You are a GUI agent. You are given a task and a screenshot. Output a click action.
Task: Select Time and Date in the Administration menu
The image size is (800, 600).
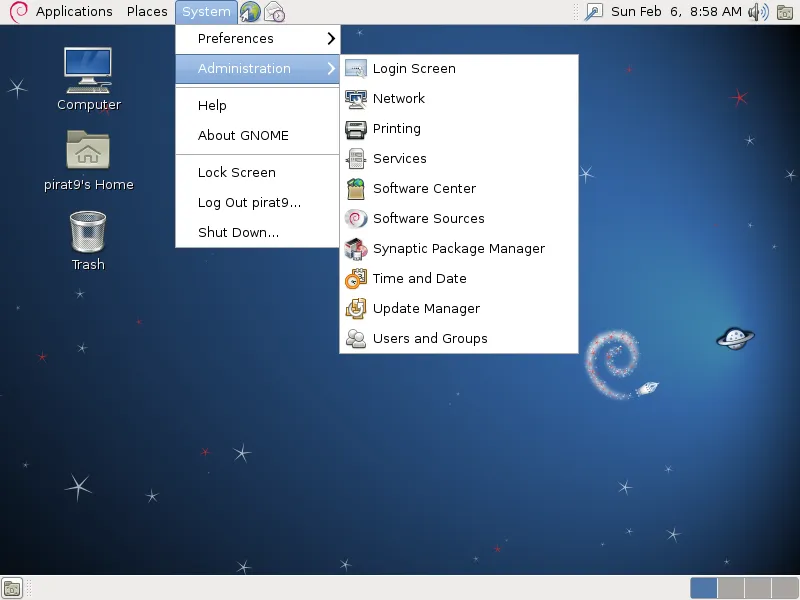tap(419, 279)
